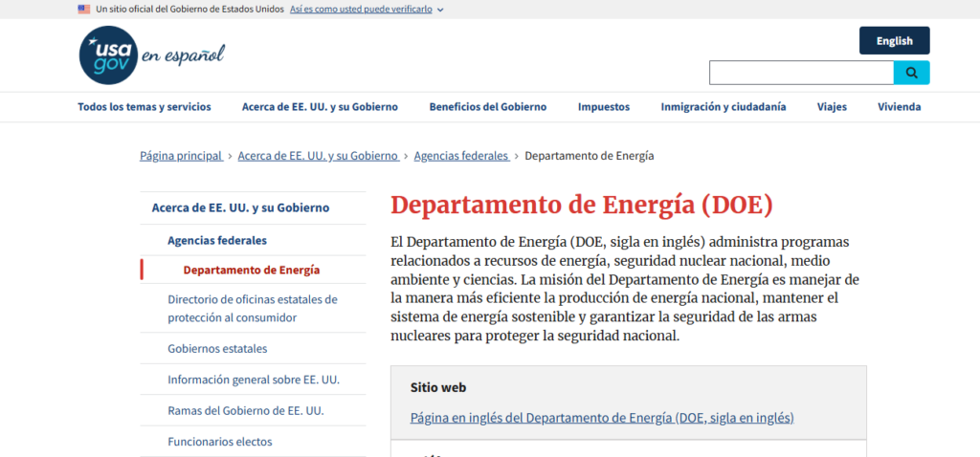Viewport: 980px width, 457px height.
Task: Click the US flag icon in banner
Action: pos(84,9)
